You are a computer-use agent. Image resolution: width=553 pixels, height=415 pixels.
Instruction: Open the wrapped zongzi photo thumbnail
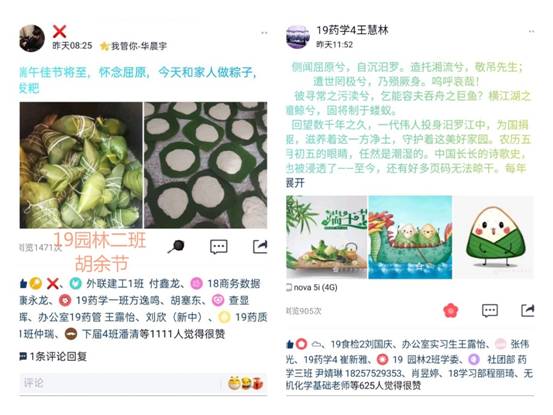tap(81, 165)
